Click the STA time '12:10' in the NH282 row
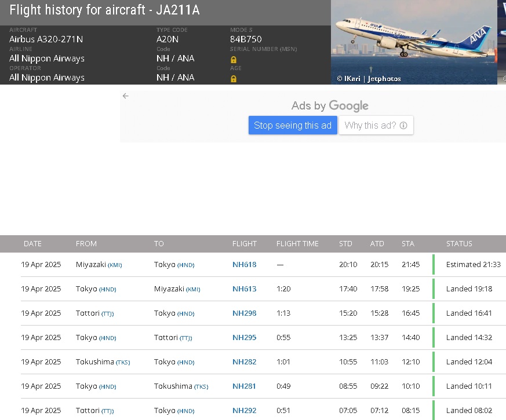The image size is (506, 420). (411, 362)
